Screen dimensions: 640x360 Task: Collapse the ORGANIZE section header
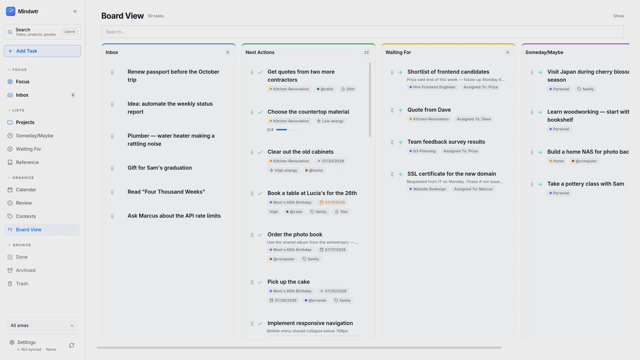(x=21, y=178)
